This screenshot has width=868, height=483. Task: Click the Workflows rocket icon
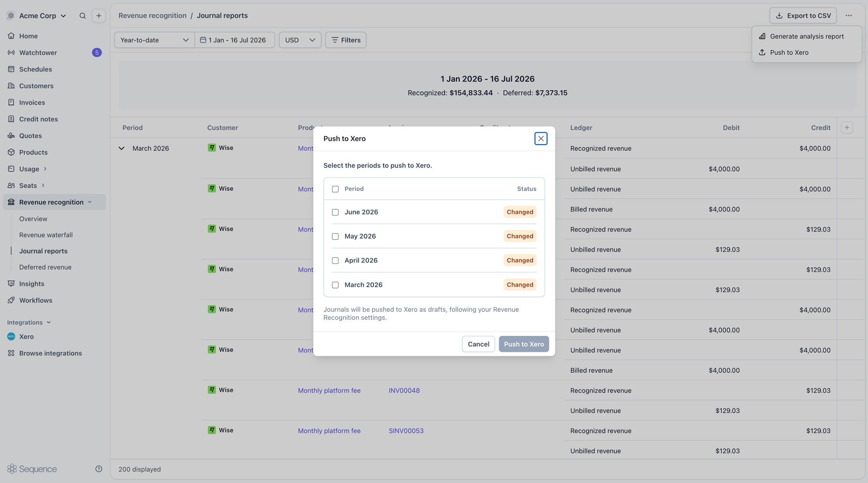tap(11, 300)
